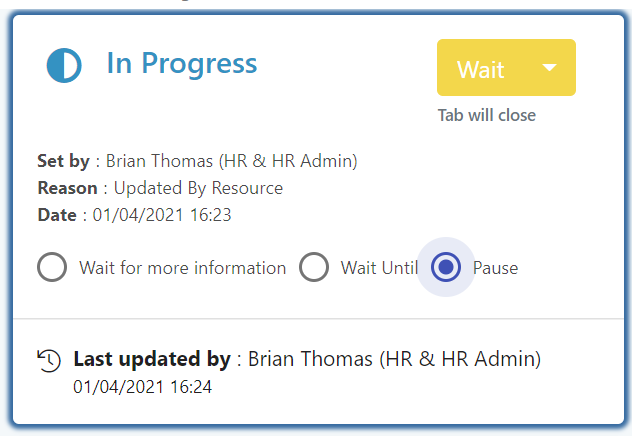Click the "Tab will close" note
This screenshot has height=436, width=632.
click(487, 115)
